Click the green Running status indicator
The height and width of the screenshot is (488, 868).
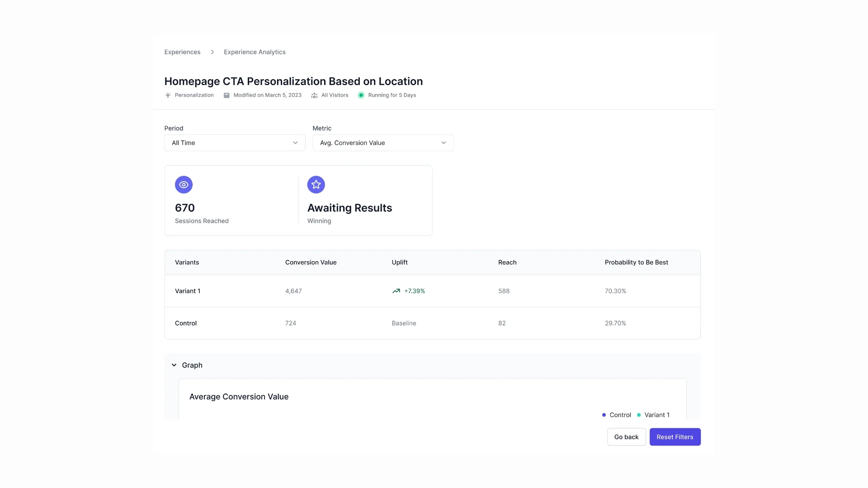pos(361,95)
